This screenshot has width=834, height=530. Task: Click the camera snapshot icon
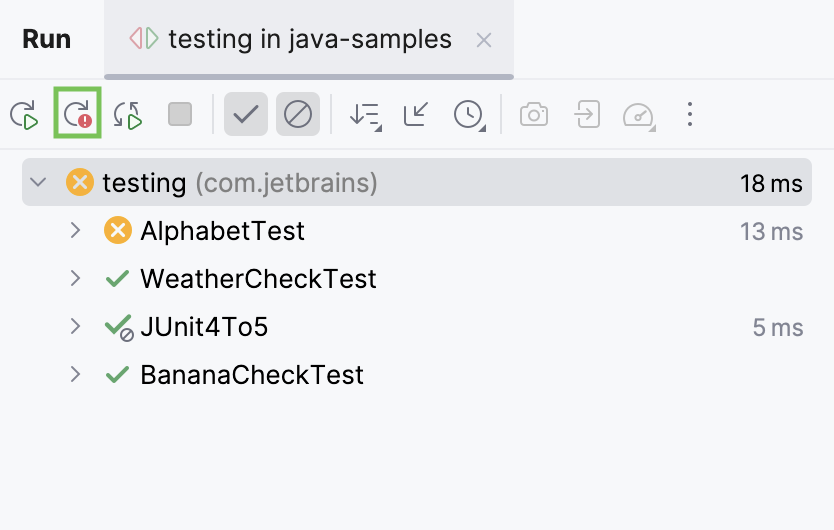(x=534, y=115)
